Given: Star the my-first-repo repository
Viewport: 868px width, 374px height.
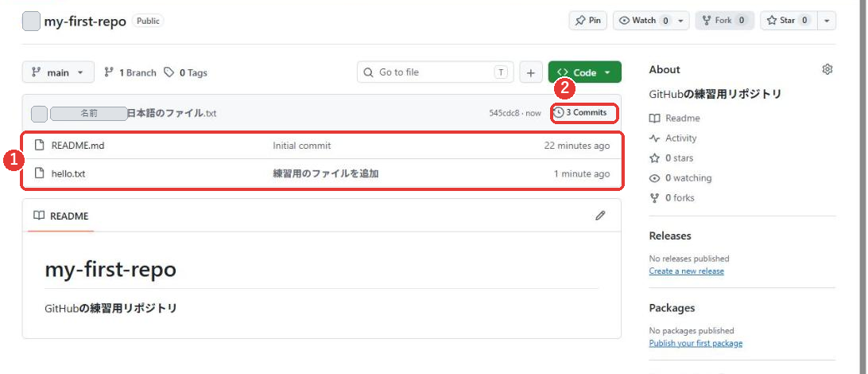Looking at the screenshot, I should (x=787, y=21).
